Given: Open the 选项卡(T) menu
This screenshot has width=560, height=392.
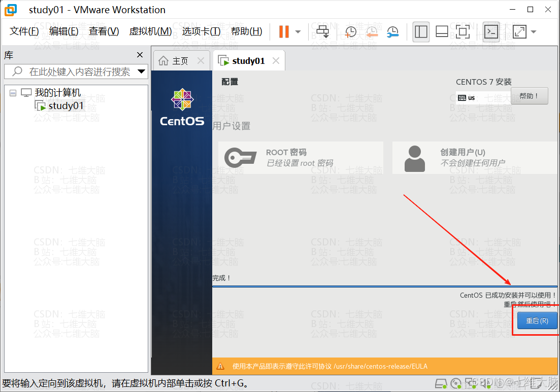Looking at the screenshot, I should click(201, 31).
